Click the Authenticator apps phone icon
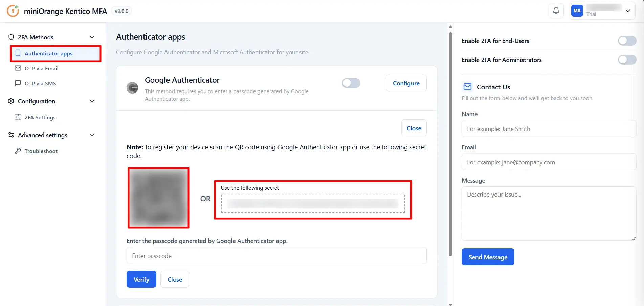The width and height of the screenshot is (644, 306). click(x=18, y=53)
